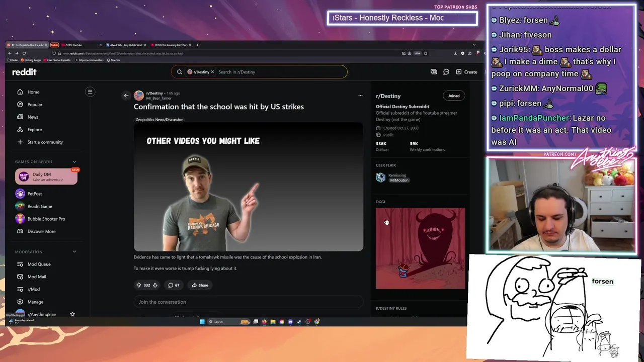Open a new browser tab
644x362 pixels.
click(197, 45)
